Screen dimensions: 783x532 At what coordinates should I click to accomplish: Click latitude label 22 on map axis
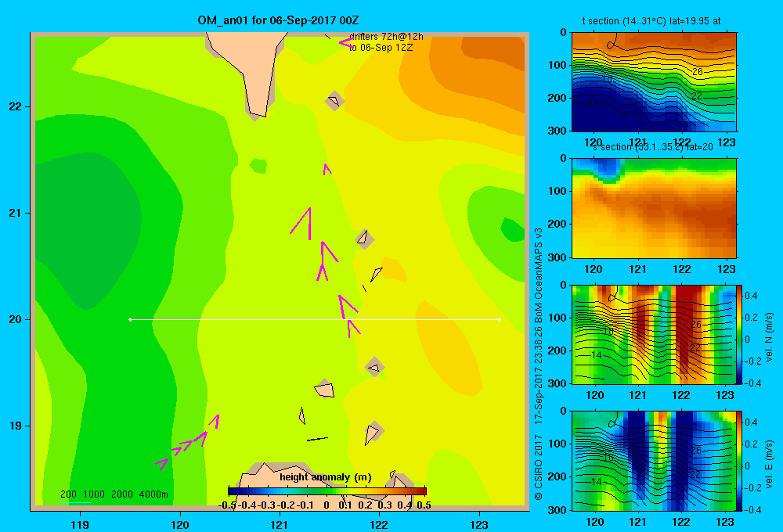click(x=16, y=106)
